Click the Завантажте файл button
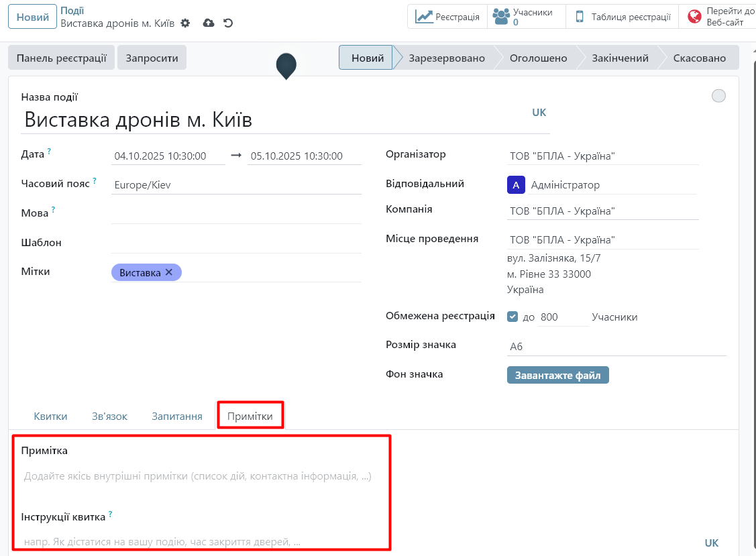This screenshot has width=756, height=556. click(x=557, y=375)
